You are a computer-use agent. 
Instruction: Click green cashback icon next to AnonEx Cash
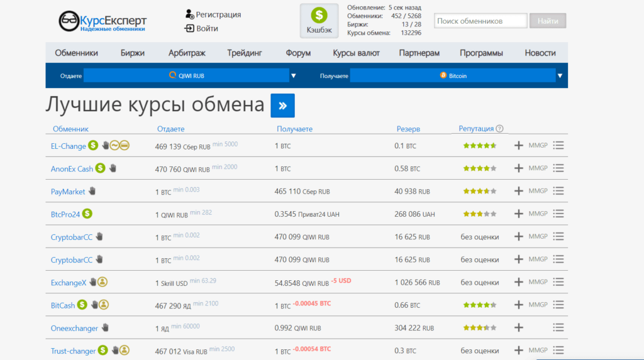100,168
